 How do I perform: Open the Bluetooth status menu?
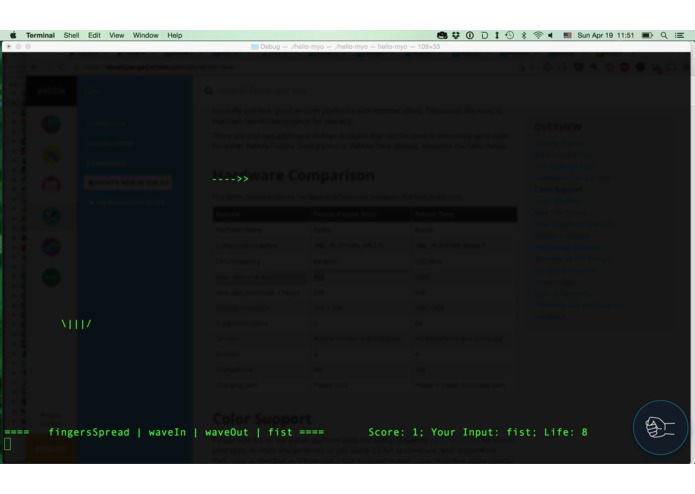[524, 35]
